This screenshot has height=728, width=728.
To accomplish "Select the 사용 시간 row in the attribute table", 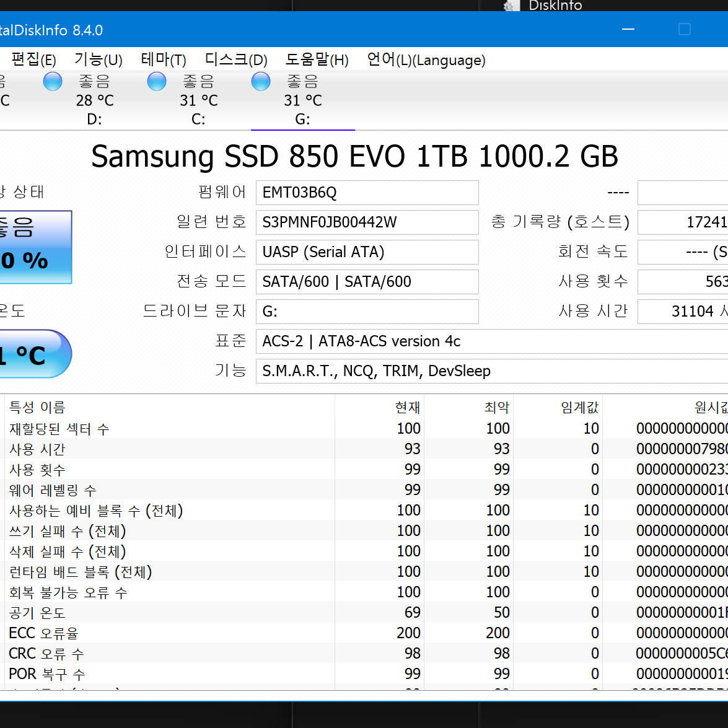I will tap(364, 449).
